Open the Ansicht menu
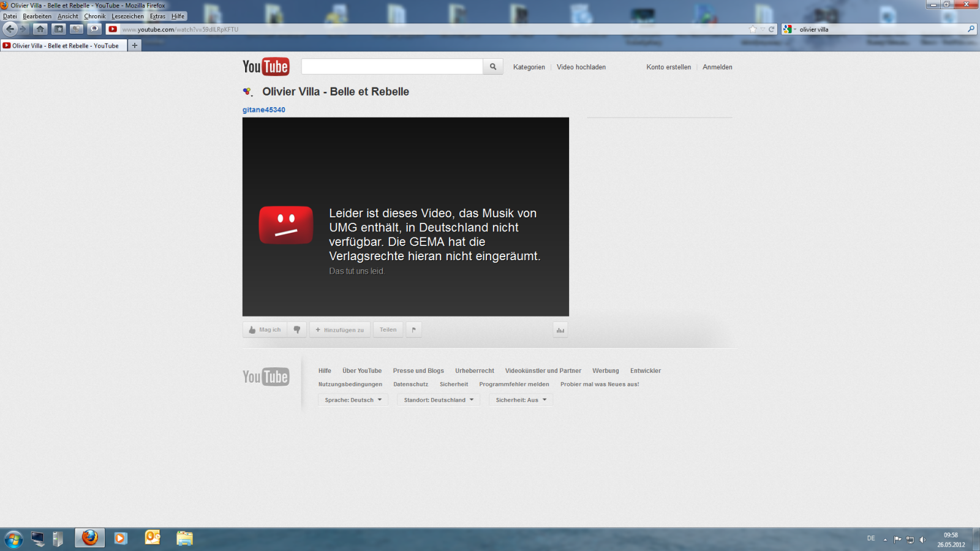 68,17
